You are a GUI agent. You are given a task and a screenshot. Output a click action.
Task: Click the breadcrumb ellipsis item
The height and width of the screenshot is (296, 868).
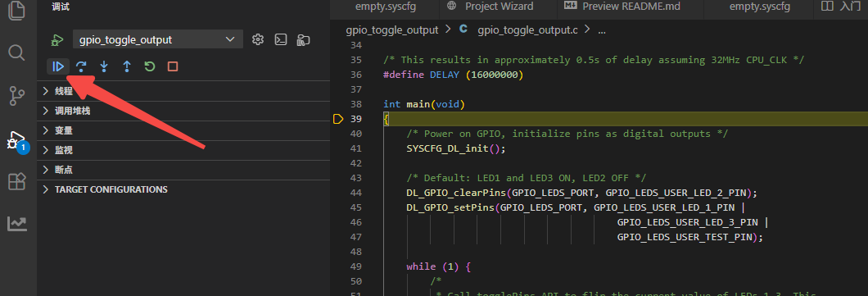tap(602, 30)
